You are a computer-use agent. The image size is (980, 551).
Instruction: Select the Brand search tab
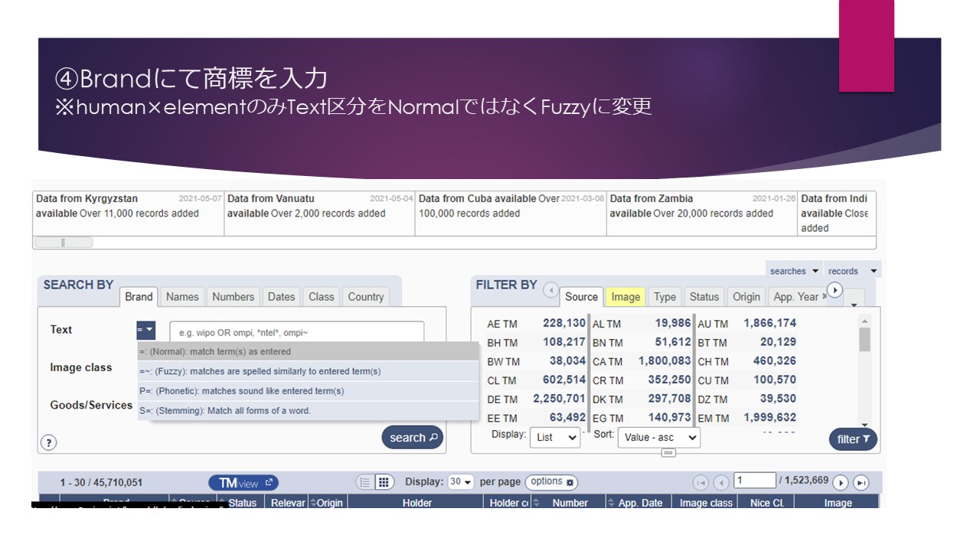(x=139, y=297)
